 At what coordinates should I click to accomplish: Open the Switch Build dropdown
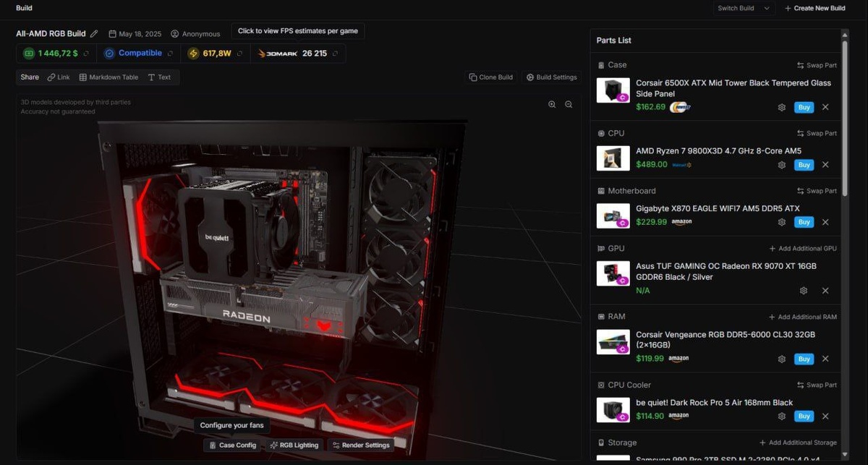point(743,8)
